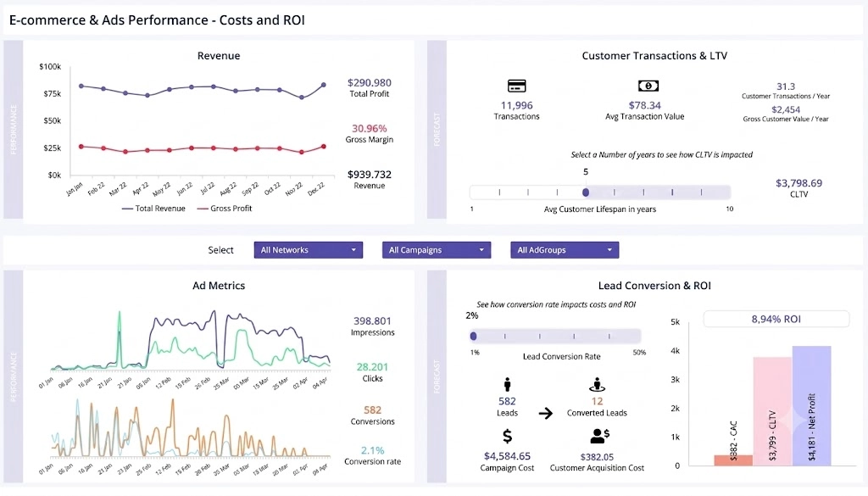
Task: Open the All AdGroups dropdown
Action: pyautogui.click(x=565, y=249)
